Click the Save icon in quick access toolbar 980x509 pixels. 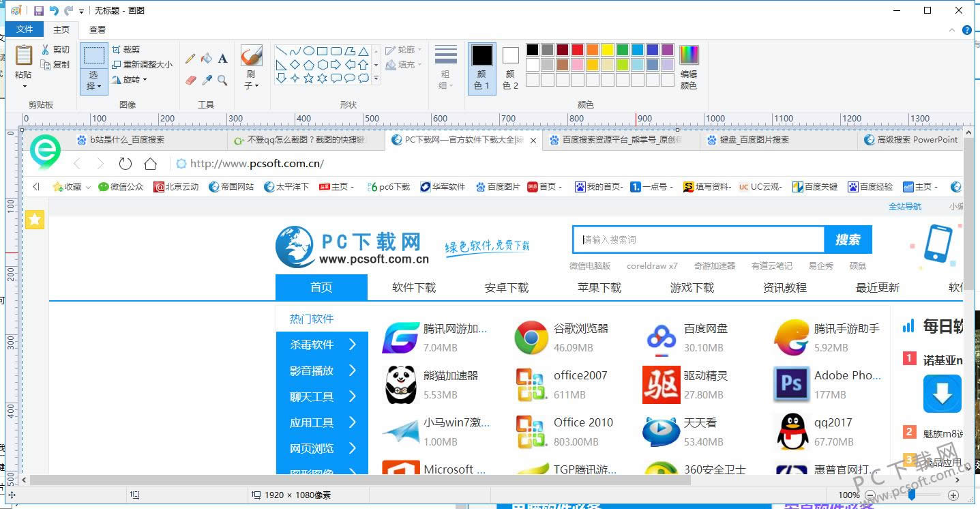click(39, 11)
